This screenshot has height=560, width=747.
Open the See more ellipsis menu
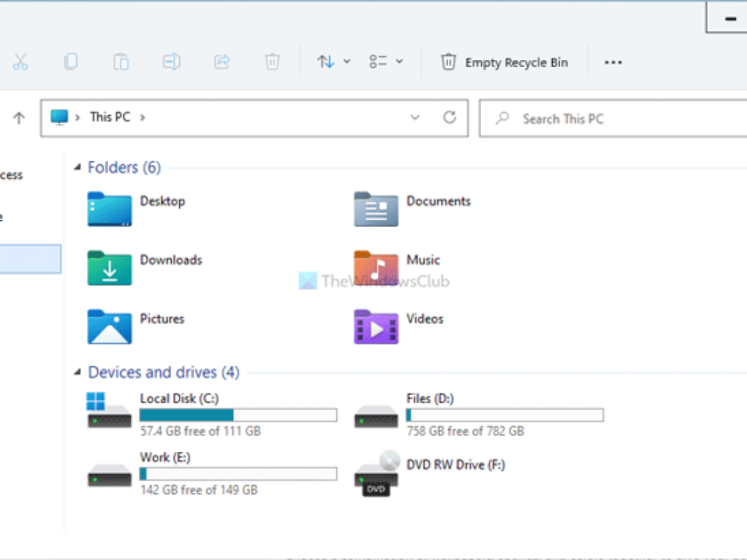(613, 62)
